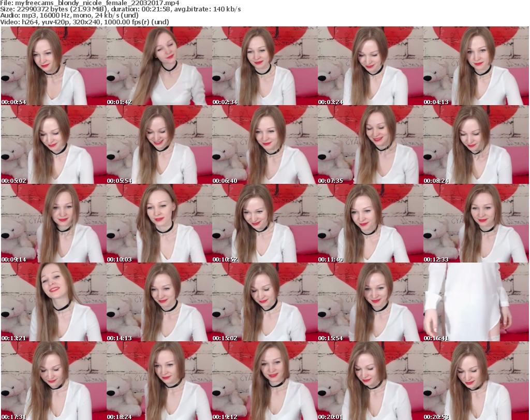This screenshot has width=530, height=420.
Task: Click the 'File:' name line in header
Action: tap(90, 3)
